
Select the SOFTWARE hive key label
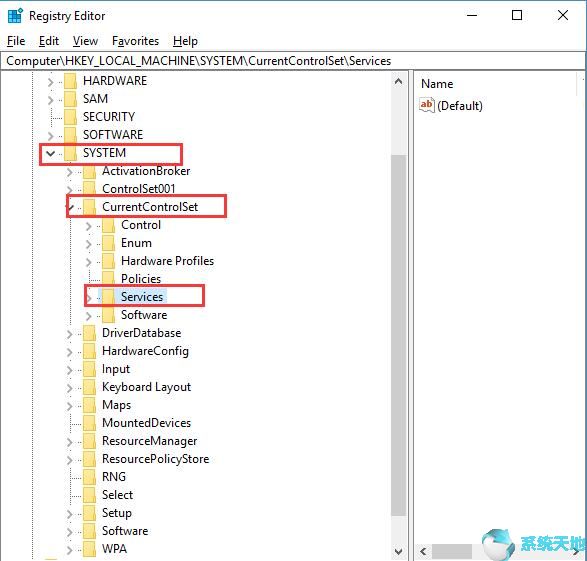[113, 135]
